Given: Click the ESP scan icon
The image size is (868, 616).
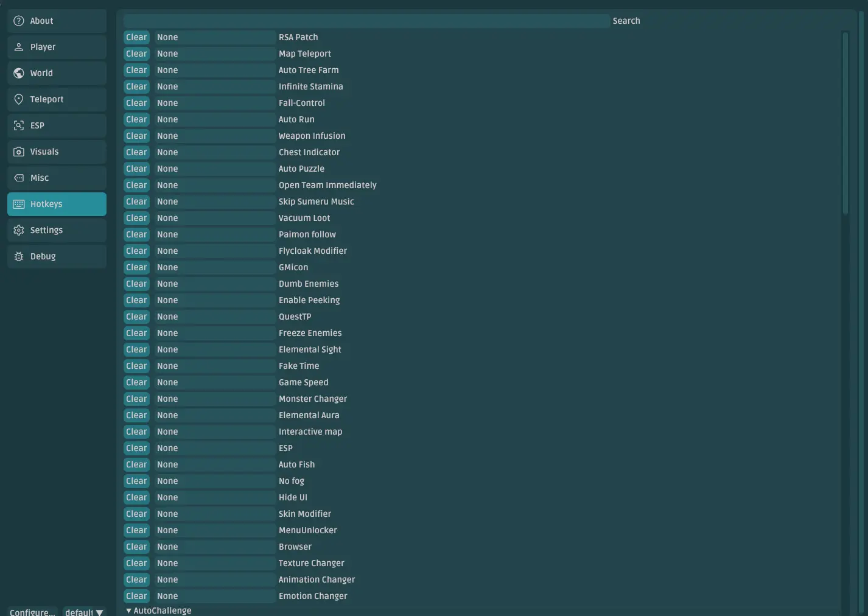Looking at the screenshot, I should coord(19,125).
